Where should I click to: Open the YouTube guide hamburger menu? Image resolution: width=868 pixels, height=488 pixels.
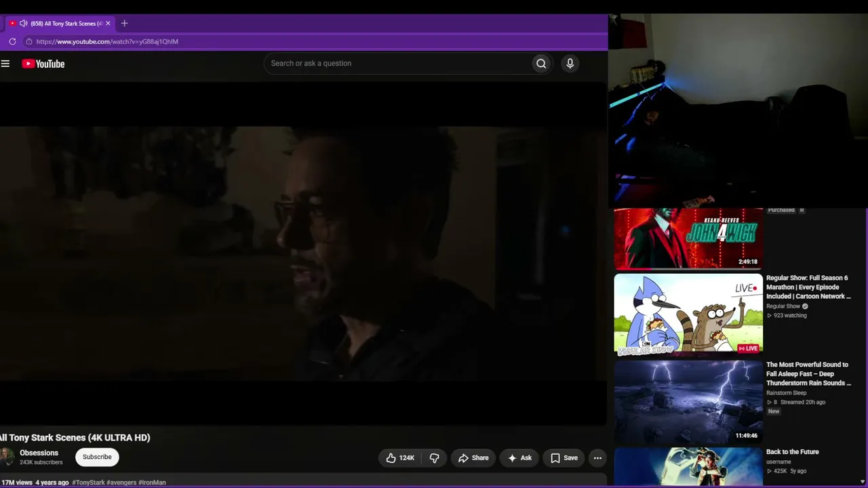pyautogui.click(x=5, y=64)
